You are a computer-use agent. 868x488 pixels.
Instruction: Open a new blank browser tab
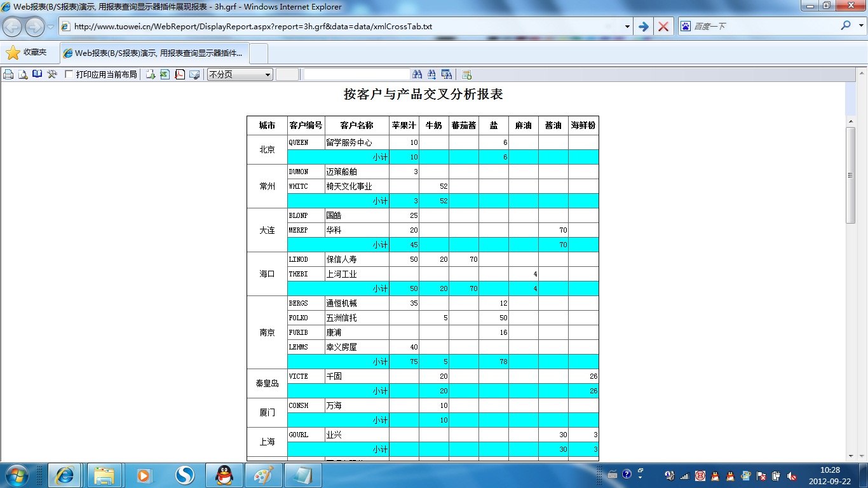259,53
